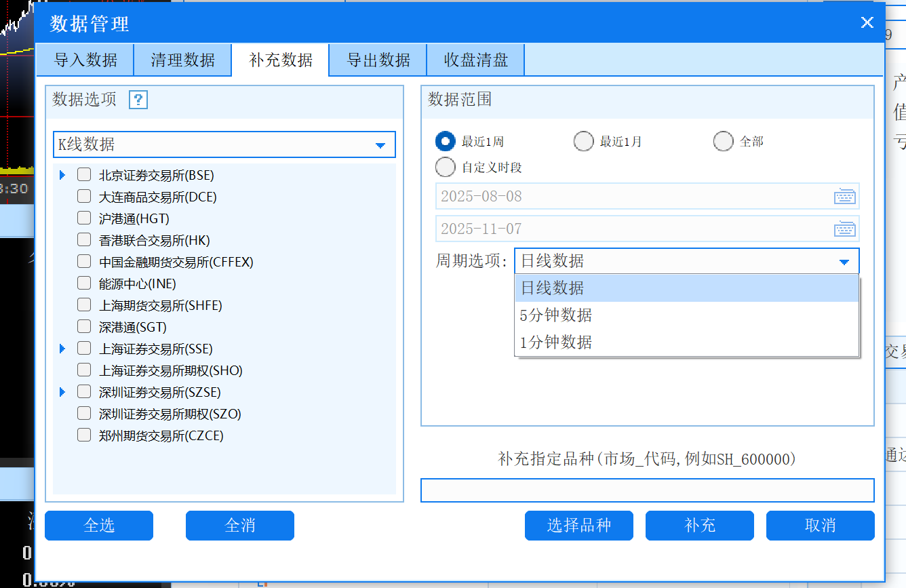Select the 最近1月 radio button
906x588 pixels.
pos(583,142)
